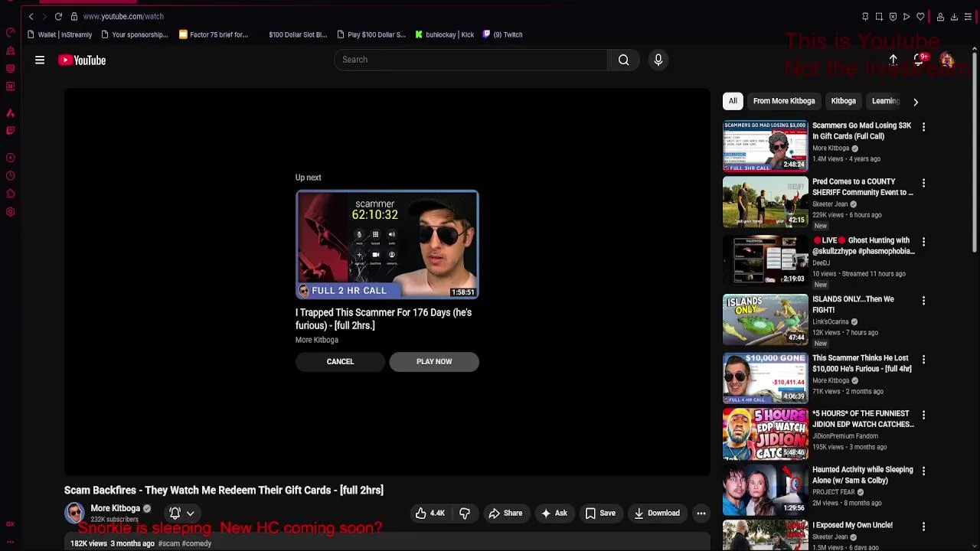Image resolution: width=980 pixels, height=551 pixels.
Task: Open This Scammer Thinks He Lost $10,000 video
Action: 861,363
